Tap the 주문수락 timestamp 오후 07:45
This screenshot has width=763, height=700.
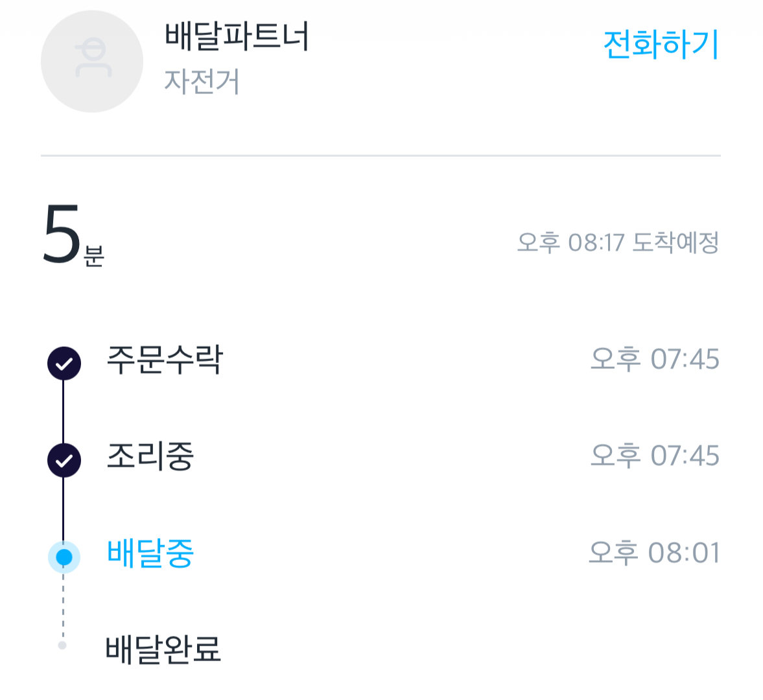(x=655, y=359)
